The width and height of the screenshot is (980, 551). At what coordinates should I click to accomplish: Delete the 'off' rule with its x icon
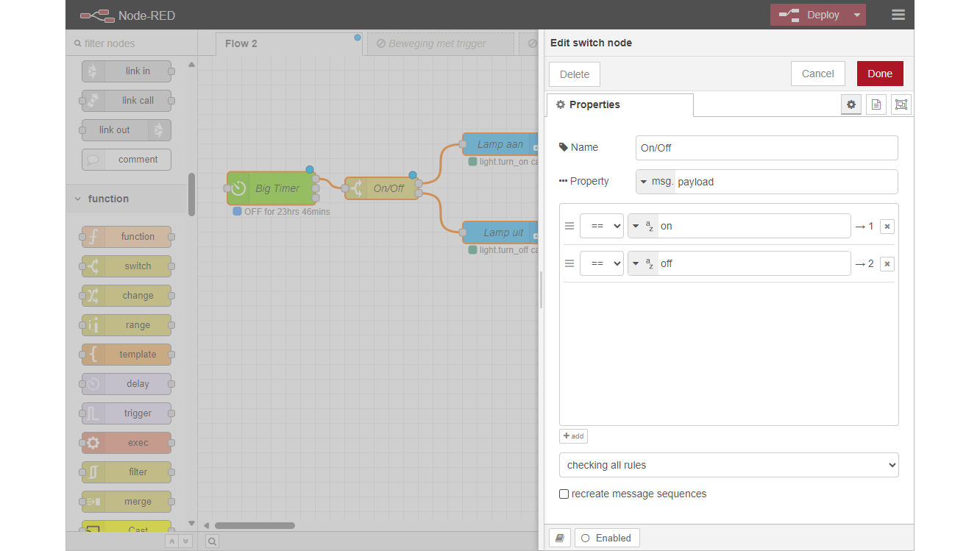click(x=887, y=264)
